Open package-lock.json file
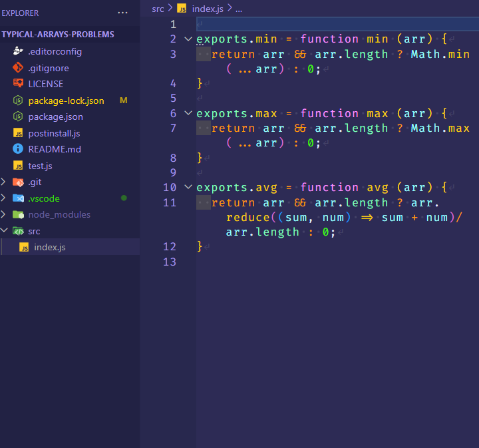The width and height of the screenshot is (479, 448). point(67,101)
